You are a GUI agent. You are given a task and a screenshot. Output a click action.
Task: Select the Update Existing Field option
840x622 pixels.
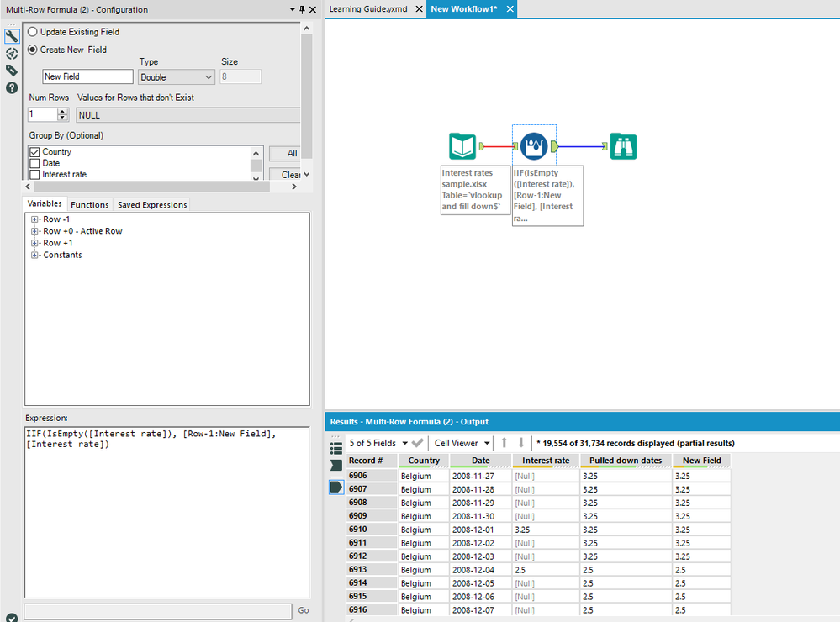tap(32, 32)
